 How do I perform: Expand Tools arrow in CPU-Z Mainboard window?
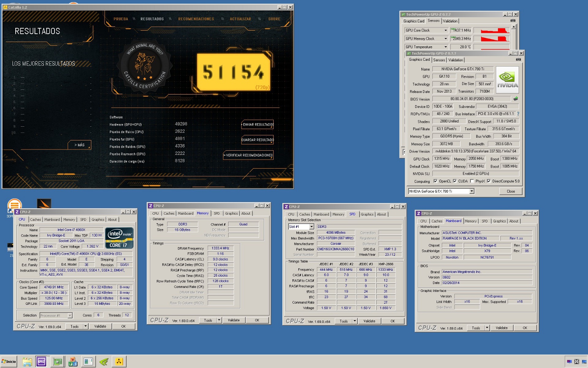click(487, 328)
